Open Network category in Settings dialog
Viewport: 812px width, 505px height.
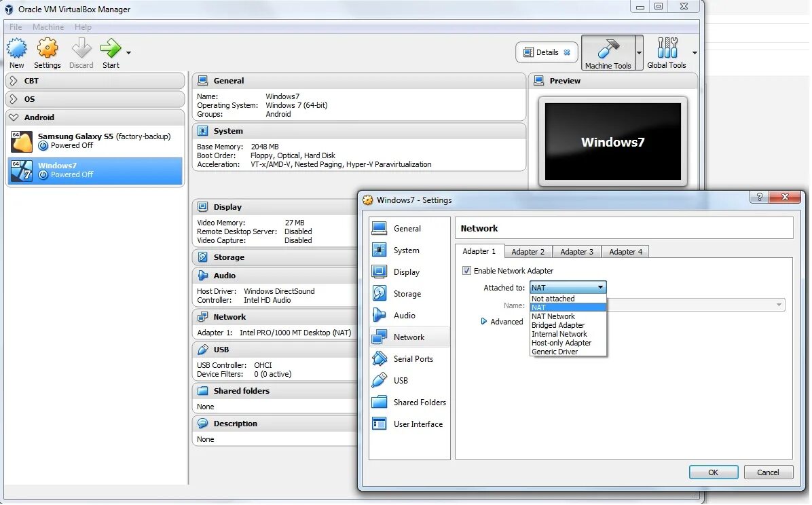click(409, 337)
